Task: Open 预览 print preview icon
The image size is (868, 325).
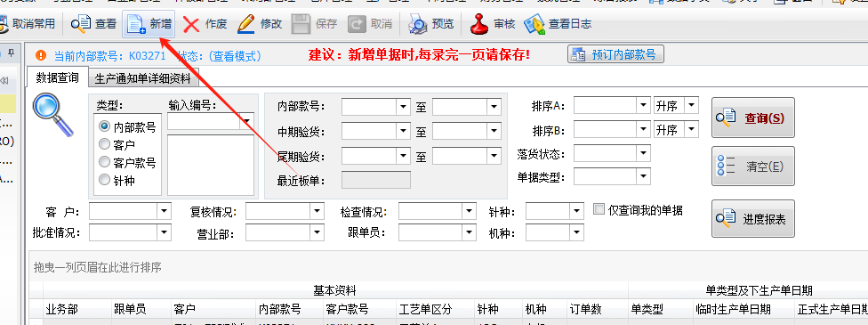Action: point(418,24)
